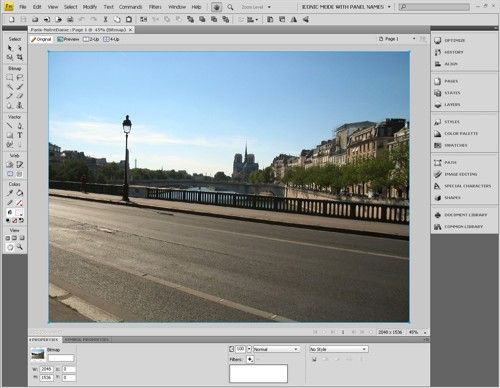Choose the Line tool
The height and width of the screenshot is (388, 500).
[10, 126]
